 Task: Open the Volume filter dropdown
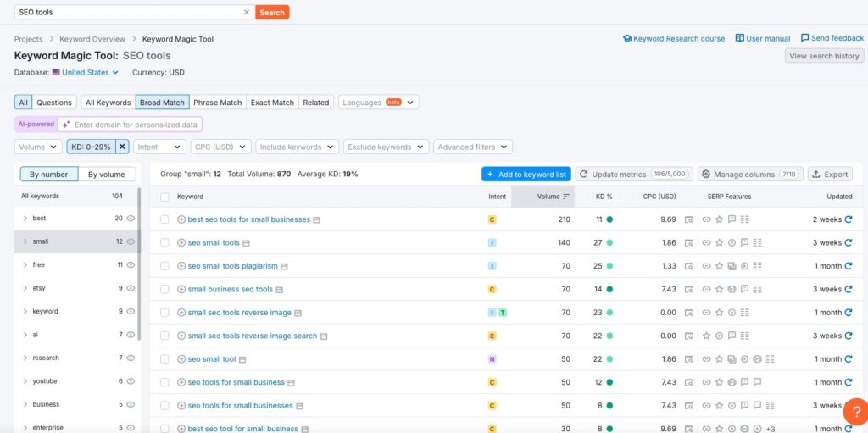click(x=38, y=147)
